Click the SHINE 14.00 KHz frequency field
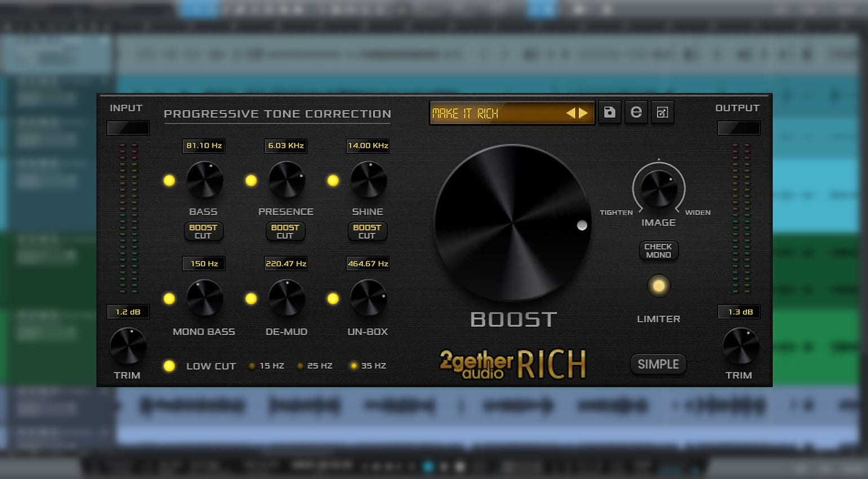The image size is (868, 479). point(367,145)
